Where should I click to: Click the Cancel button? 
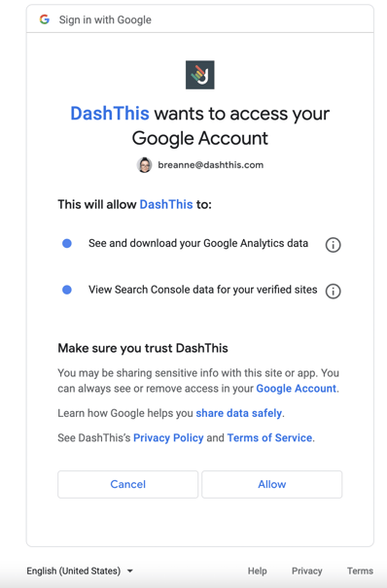pos(128,485)
